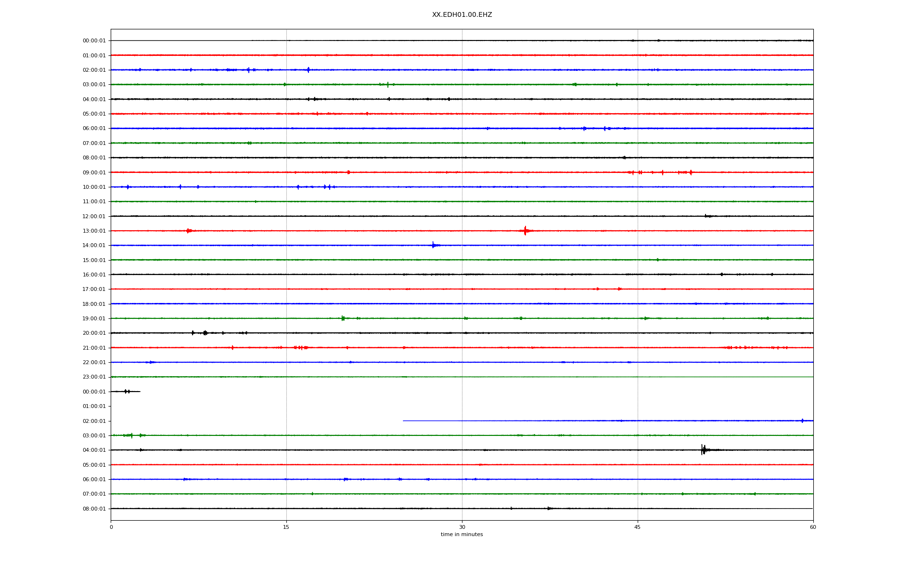
Task: Click the strong spike on second 04:00:01 trace
Action: point(703,450)
